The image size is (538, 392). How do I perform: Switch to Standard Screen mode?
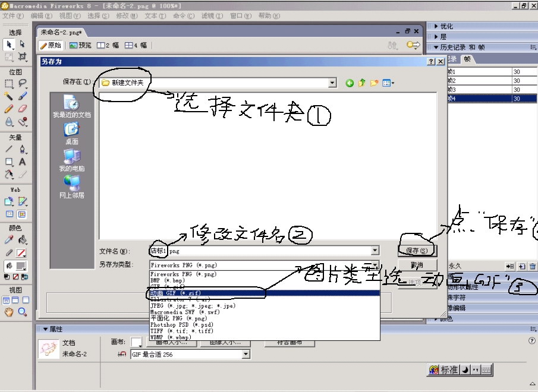(x=6, y=301)
